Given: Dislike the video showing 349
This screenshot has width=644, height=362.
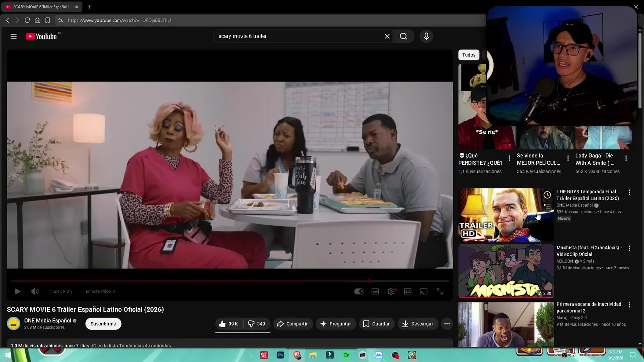Looking at the screenshot, I should [x=256, y=324].
